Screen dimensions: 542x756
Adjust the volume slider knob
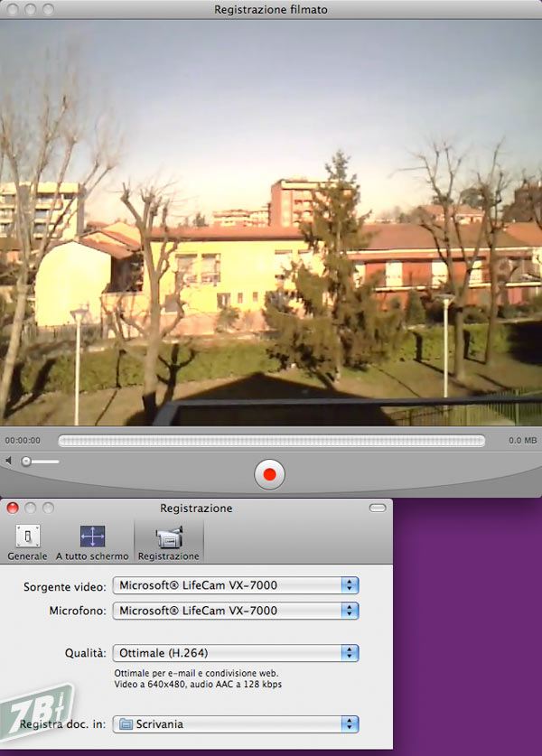[x=26, y=462]
